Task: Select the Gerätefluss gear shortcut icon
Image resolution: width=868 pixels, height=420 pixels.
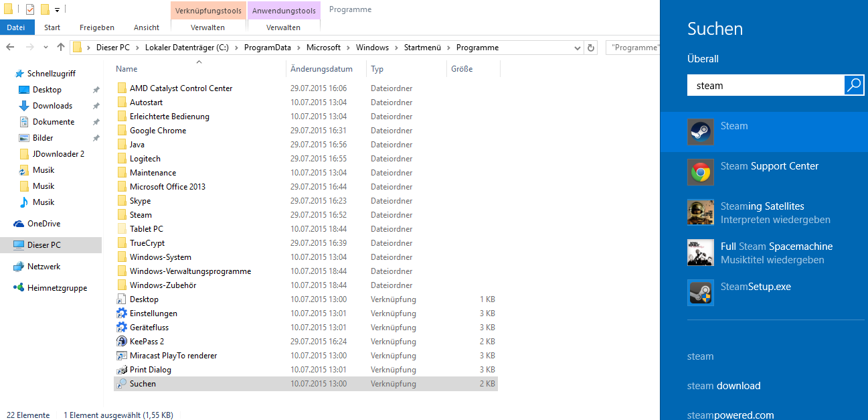Action: tap(121, 328)
